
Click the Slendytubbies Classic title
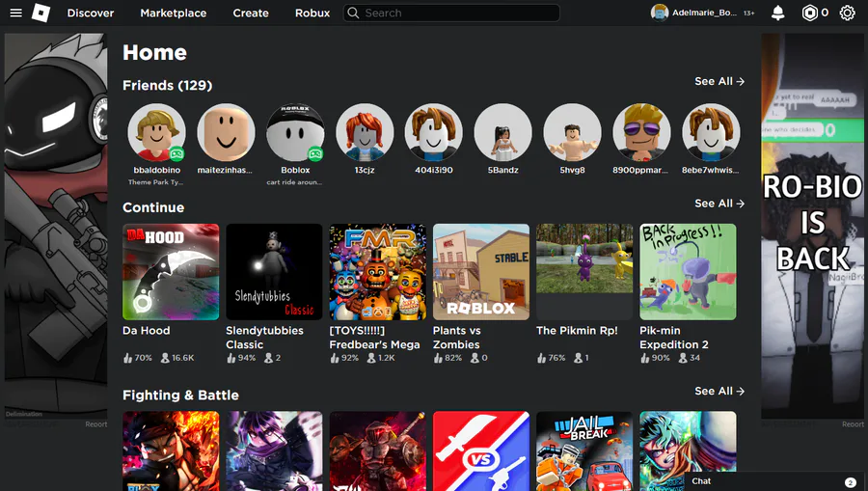[x=264, y=338]
